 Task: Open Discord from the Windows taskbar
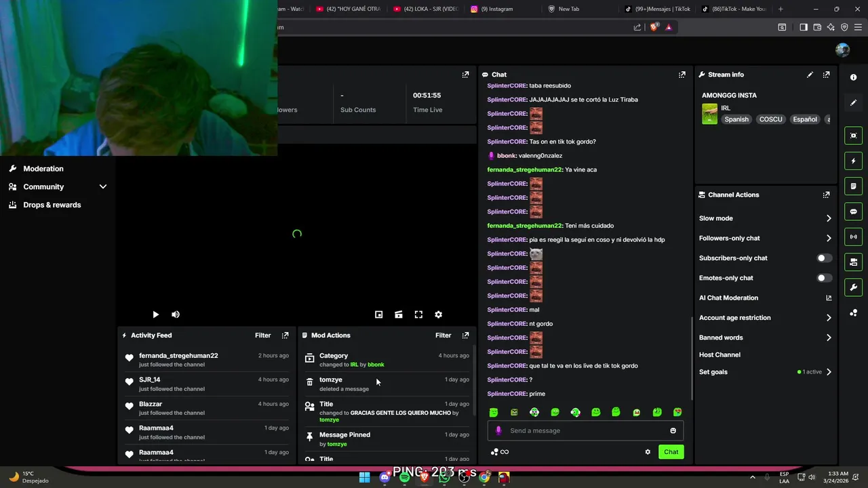(x=384, y=477)
